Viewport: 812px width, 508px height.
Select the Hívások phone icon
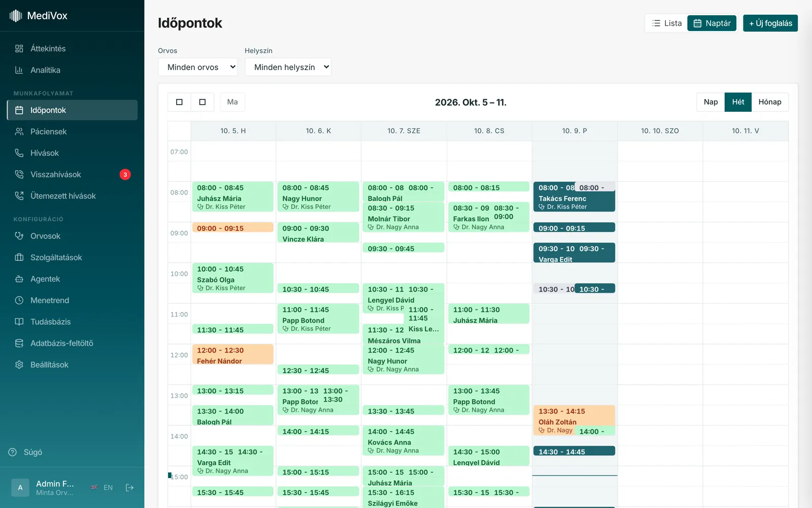[x=19, y=153]
